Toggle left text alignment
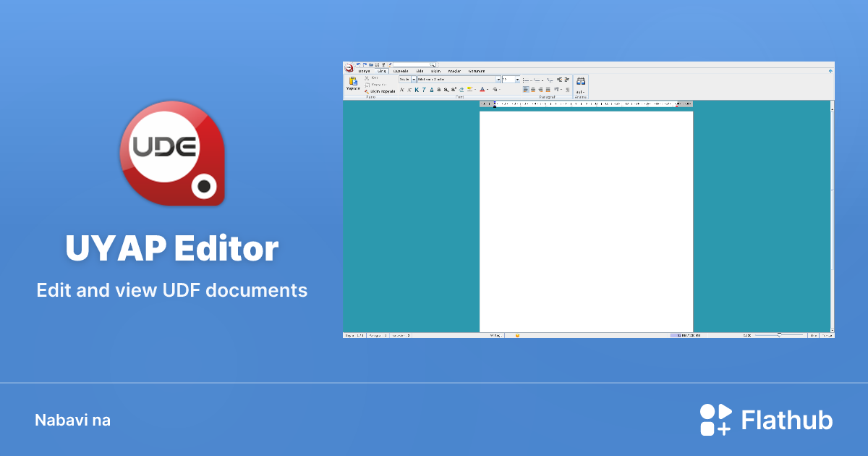The image size is (868, 456). point(525,89)
